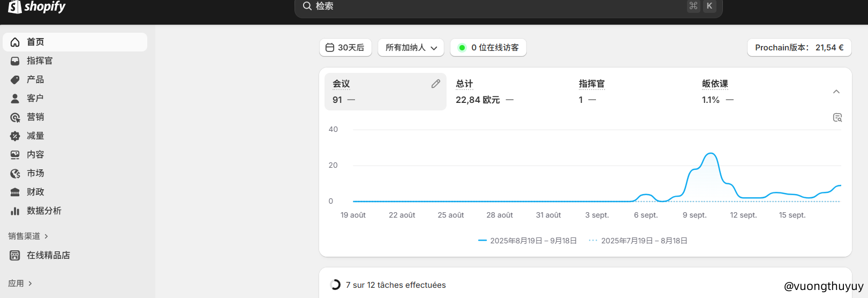Open the report view icon above chart

pyautogui.click(x=837, y=117)
